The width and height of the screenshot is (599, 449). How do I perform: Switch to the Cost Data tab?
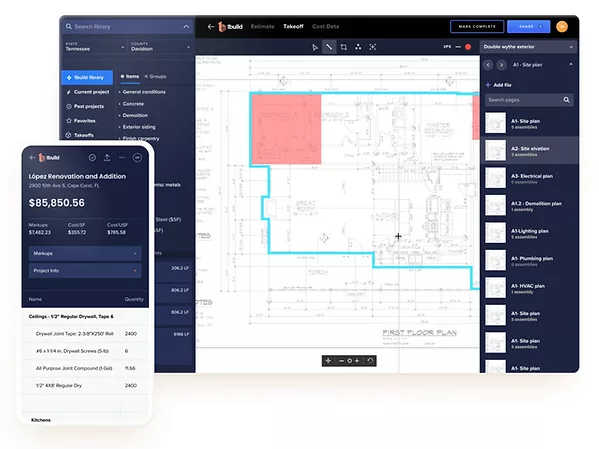click(x=325, y=26)
